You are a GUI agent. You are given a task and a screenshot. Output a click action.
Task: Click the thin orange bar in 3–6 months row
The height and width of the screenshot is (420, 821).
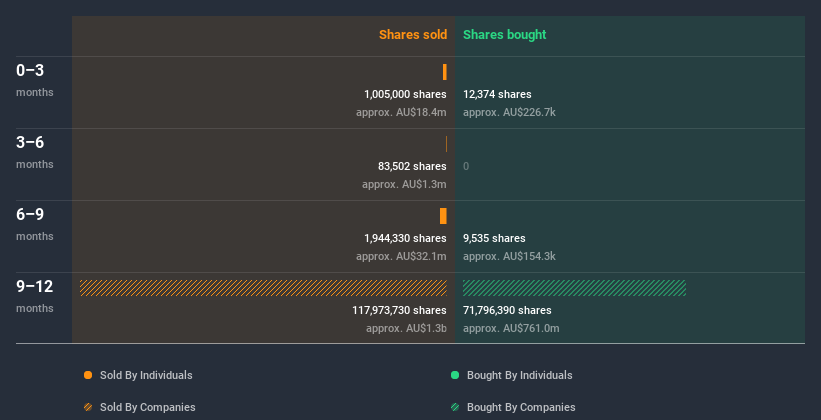(446, 144)
